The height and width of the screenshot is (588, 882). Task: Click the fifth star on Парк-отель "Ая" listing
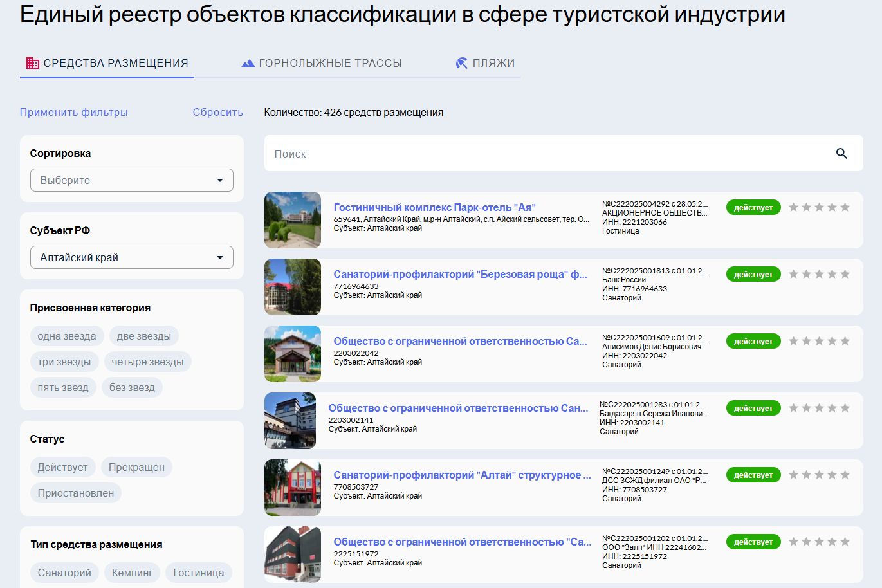point(845,207)
